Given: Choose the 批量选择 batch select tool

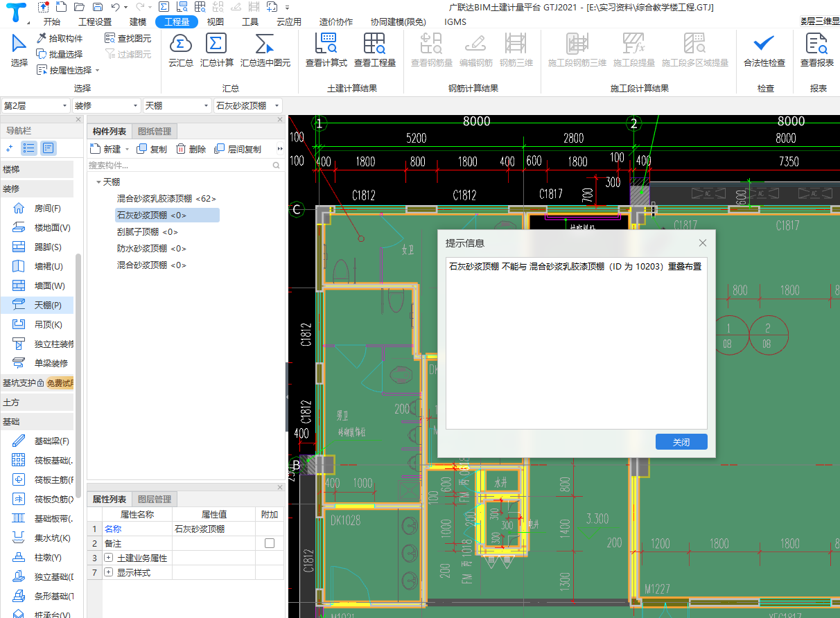Looking at the screenshot, I should pyautogui.click(x=60, y=54).
